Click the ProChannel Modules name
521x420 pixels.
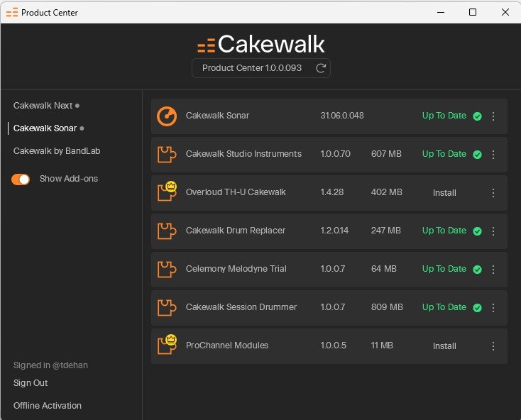click(227, 346)
